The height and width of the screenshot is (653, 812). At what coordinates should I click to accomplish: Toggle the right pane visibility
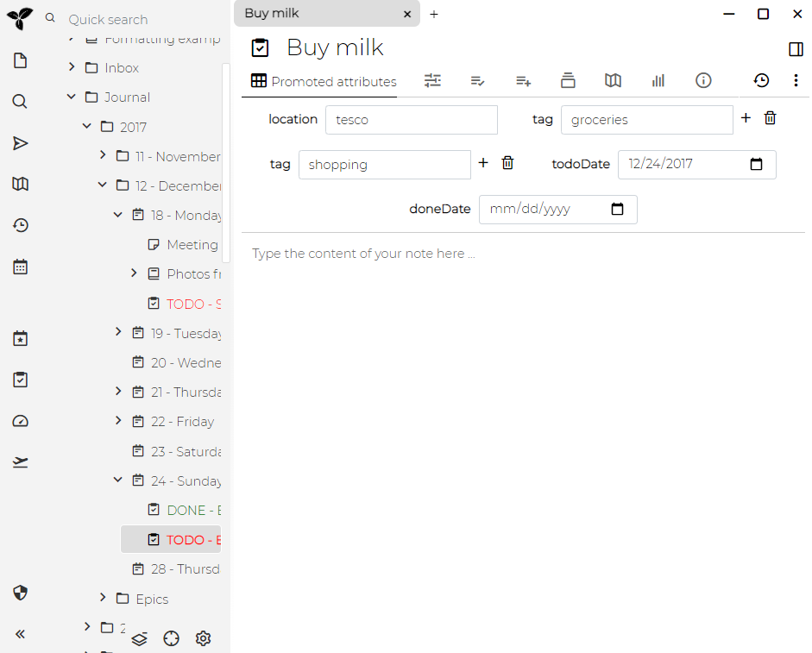tap(796, 49)
